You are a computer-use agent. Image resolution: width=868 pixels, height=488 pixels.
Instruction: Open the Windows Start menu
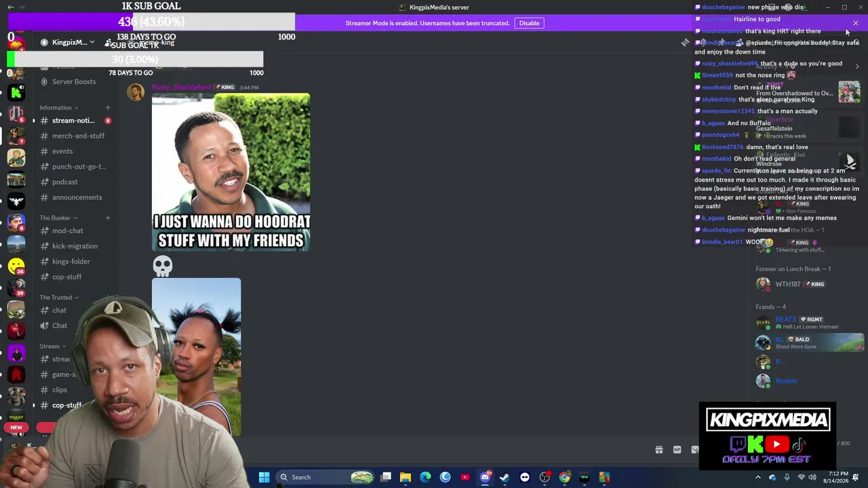point(264,477)
